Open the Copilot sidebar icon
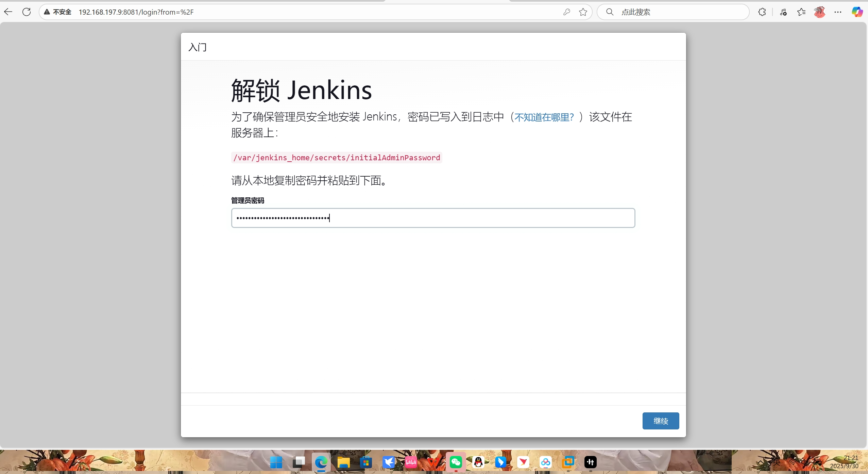Image resolution: width=868 pixels, height=474 pixels. [x=857, y=12]
